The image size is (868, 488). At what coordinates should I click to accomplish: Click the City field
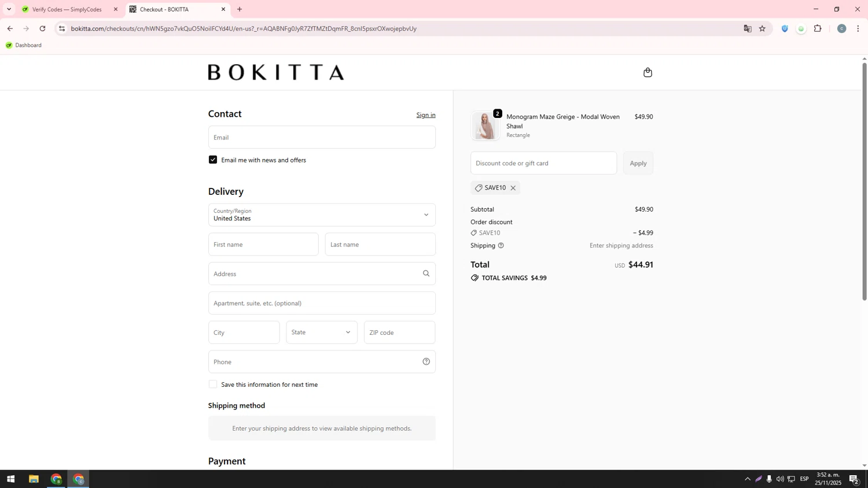pyautogui.click(x=244, y=332)
